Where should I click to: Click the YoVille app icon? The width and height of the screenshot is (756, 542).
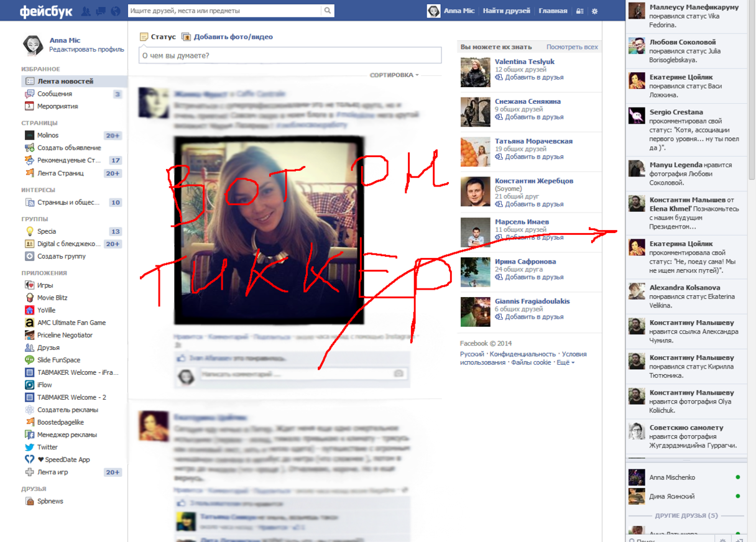pos(29,310)
